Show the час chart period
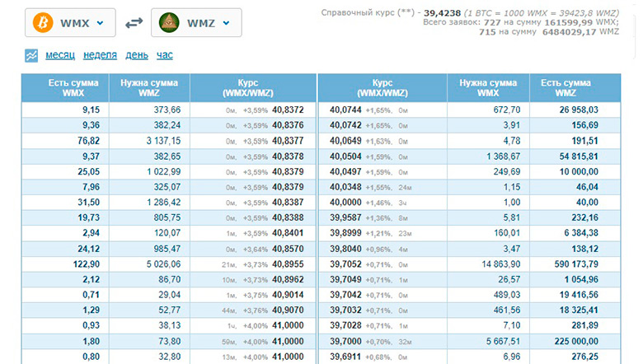The image size is (643, 364). 164,55
